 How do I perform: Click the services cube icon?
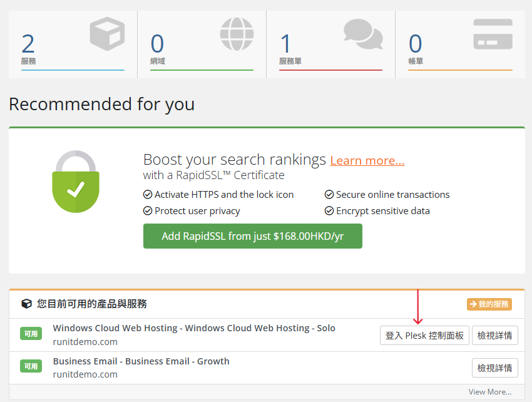107,34
